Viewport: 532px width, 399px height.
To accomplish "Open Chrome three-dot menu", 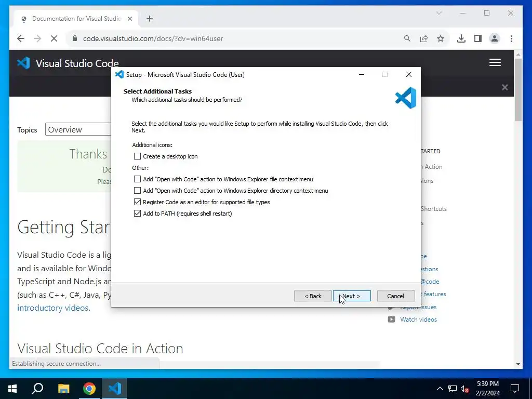I will tap(511, 38).
